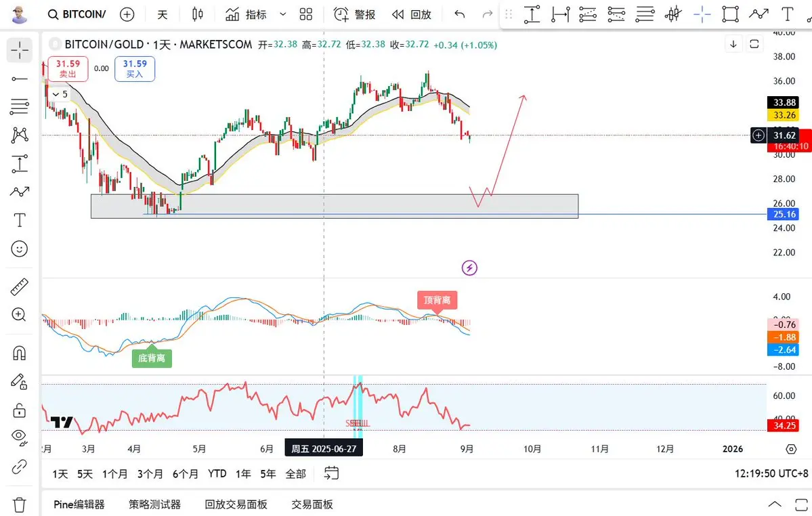This screenshot has height=516, width=812.
Task: Click the plus button beside 31.62 price
Action: 758,135
